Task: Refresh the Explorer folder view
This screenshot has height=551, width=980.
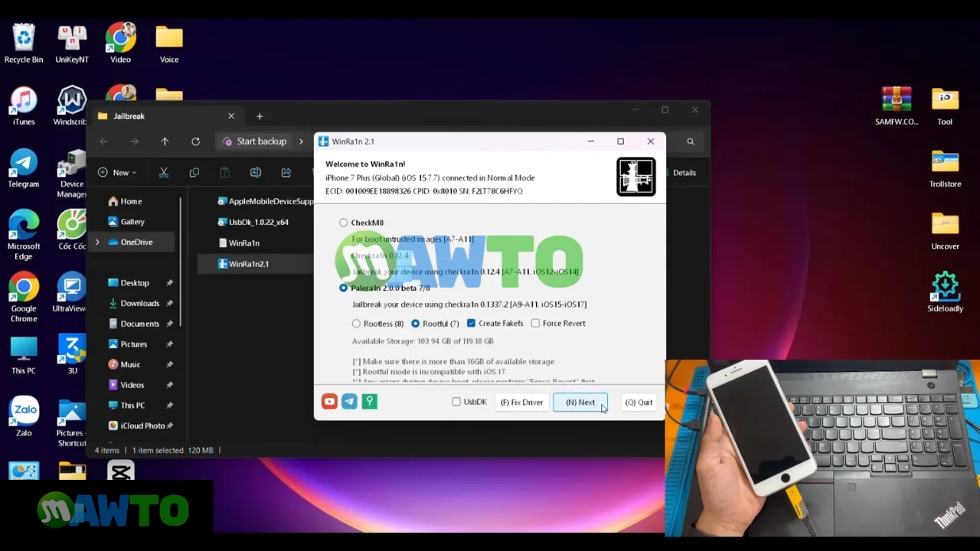Action: [195, 142]
